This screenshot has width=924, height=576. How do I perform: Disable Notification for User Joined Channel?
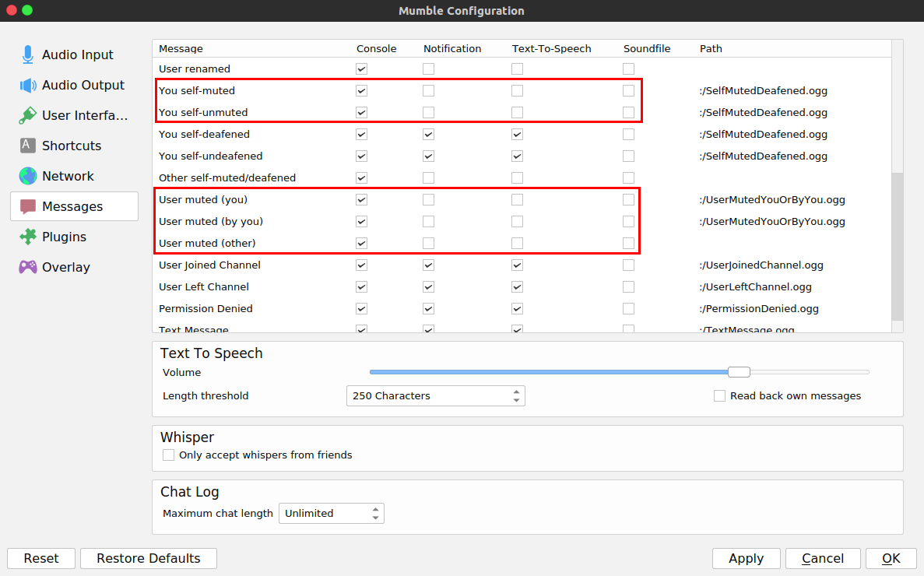click(428, 265)
